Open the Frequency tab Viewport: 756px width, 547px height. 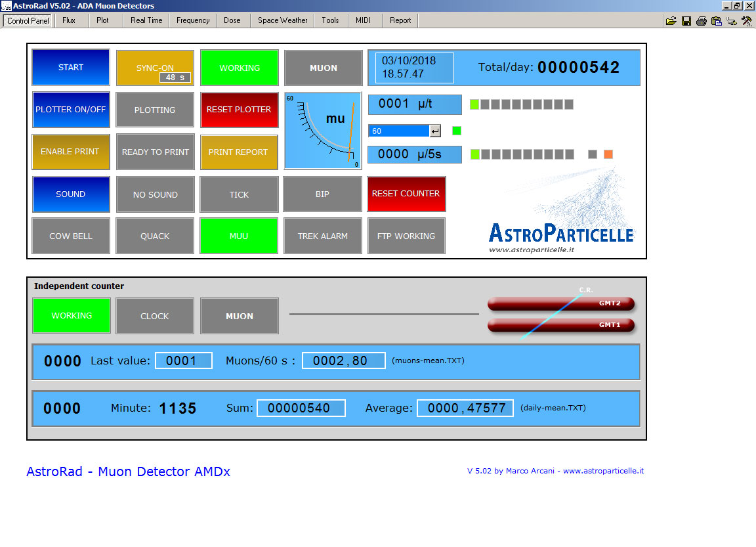(192, 20)
